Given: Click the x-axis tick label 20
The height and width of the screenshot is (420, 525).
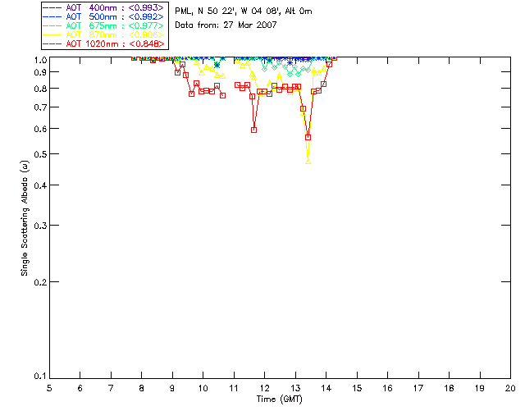Looking at the screenshot, I should 510,389.
